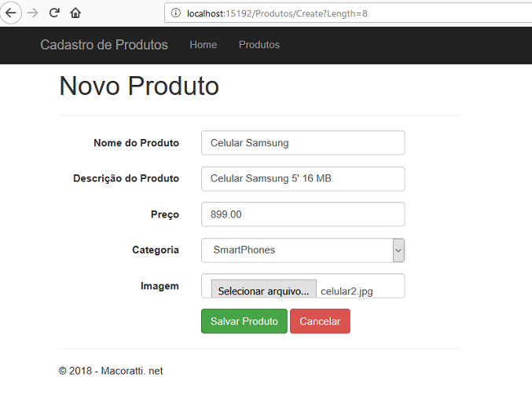Open the site info icon in address bar
The height and width of the screenshot is (399, 532).
coord(175,13)
